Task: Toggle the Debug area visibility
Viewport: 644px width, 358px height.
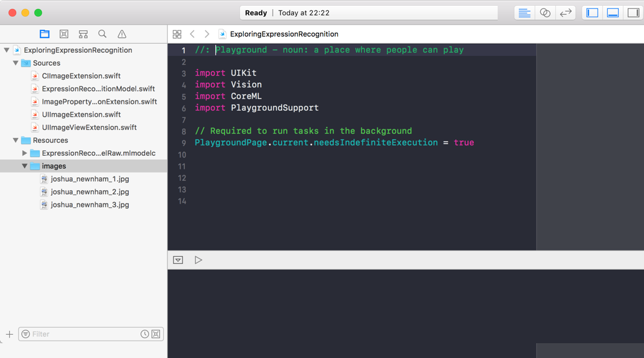Action: pyautogui.click(x=613, y=13)
